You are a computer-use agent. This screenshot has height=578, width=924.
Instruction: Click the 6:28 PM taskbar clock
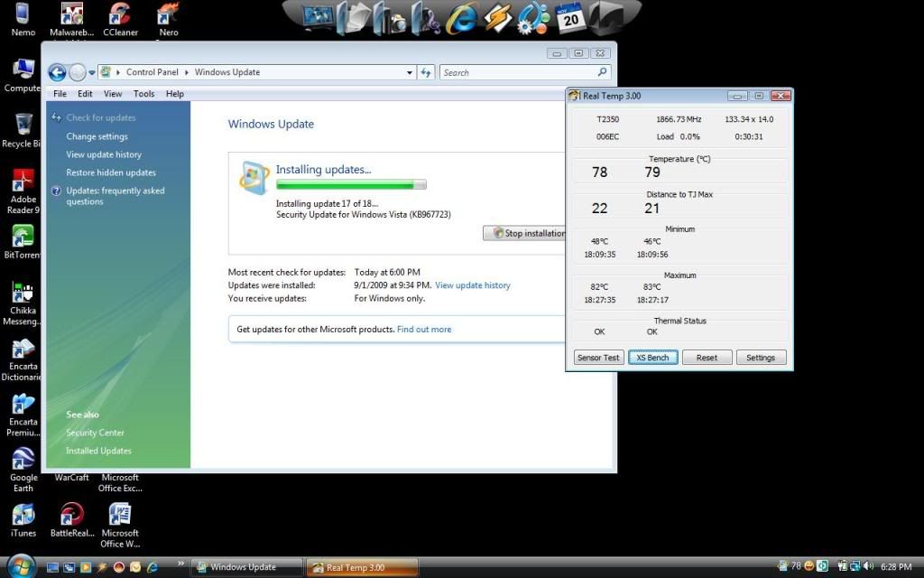point(896,567)
